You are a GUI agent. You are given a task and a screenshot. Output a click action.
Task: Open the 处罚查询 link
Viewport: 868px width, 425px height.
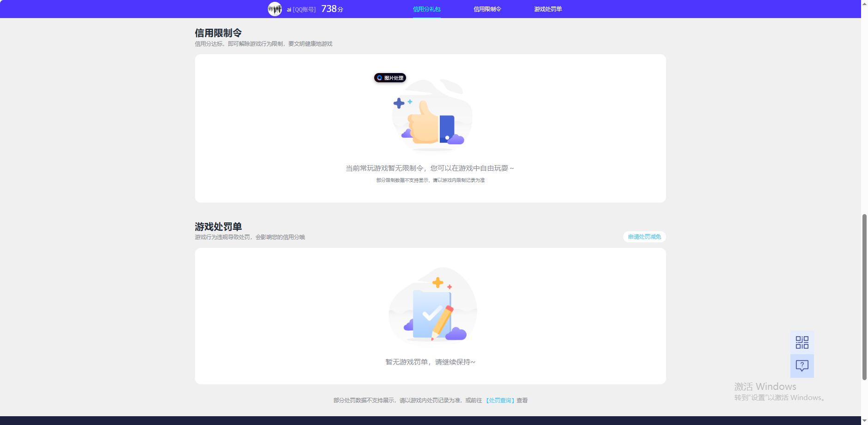click(x=500, y=400)
